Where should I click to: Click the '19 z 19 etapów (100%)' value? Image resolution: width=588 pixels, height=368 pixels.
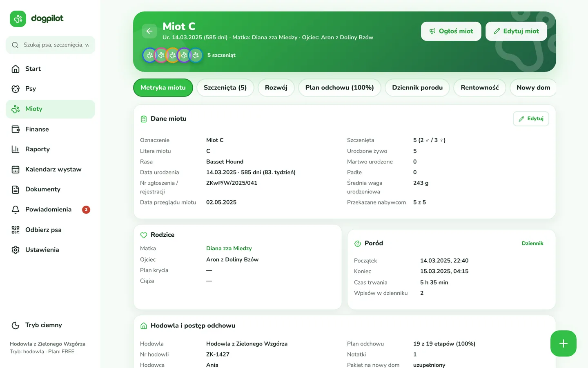(444, 344)
